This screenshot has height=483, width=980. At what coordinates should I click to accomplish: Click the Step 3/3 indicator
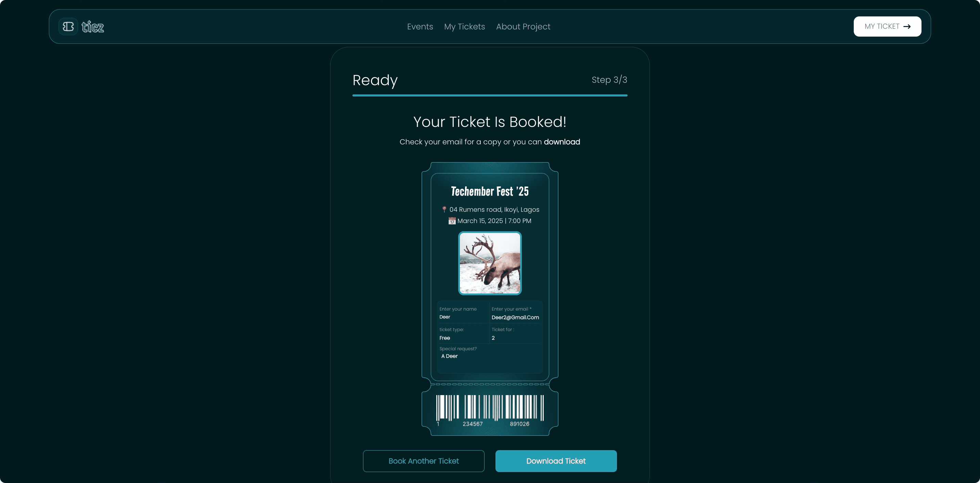coord(609,80)
